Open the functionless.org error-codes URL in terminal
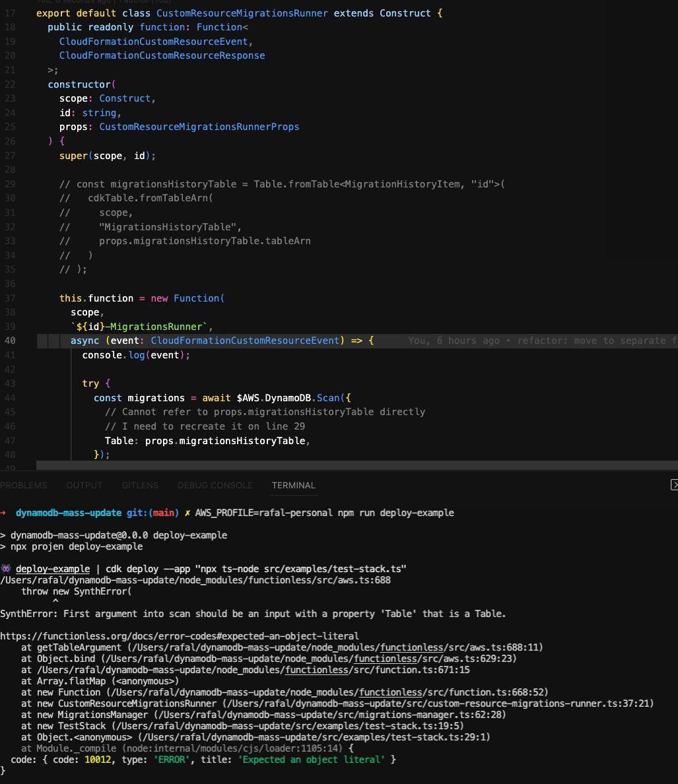 tap(180, 636)
